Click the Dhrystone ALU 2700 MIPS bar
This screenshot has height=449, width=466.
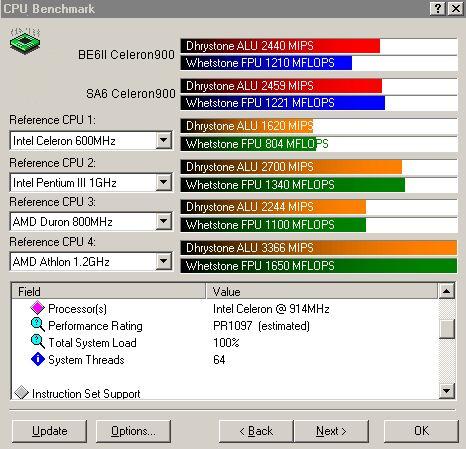[x=291, y=167]
